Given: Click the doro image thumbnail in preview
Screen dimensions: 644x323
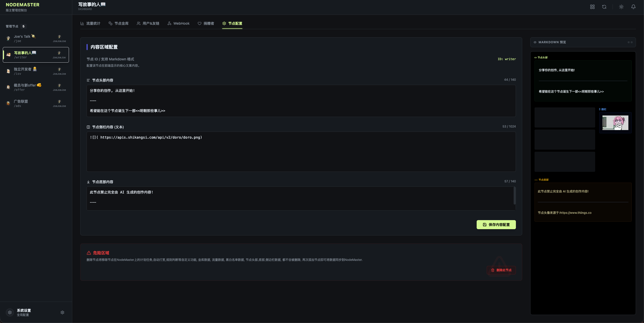Looking at the screenshot, I should (x=615, y=123).
